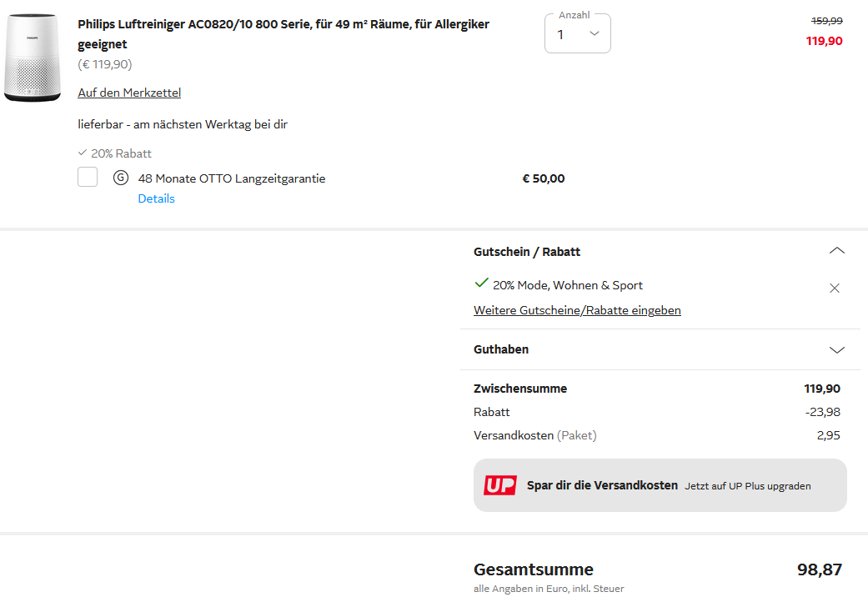This screenshot has height=602, width=868.
Task: Open the Anzahl quantity dropdown
Action: 577,33
